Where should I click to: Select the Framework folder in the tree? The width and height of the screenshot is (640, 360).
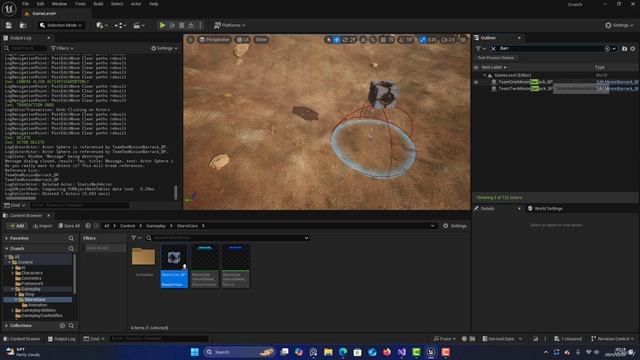pyautogui.click(x=32, y=284)
